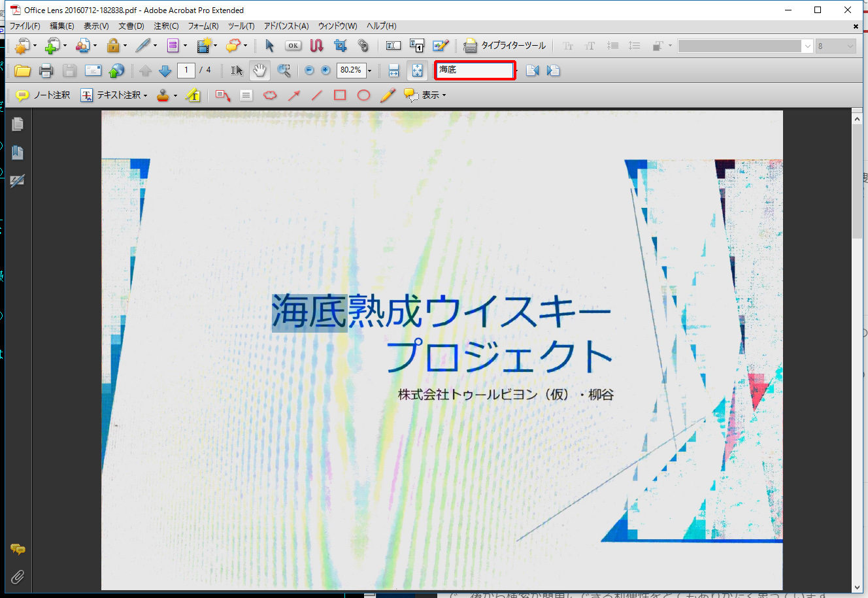The height and width of the screenshot is (598, 868).
Task: Open the Find options dropdown arrow
Action: coord(518,71)
